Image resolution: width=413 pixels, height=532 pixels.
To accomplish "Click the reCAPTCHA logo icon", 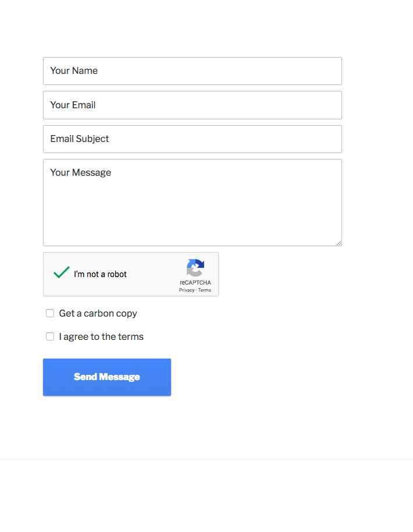I will coord(195,268).
